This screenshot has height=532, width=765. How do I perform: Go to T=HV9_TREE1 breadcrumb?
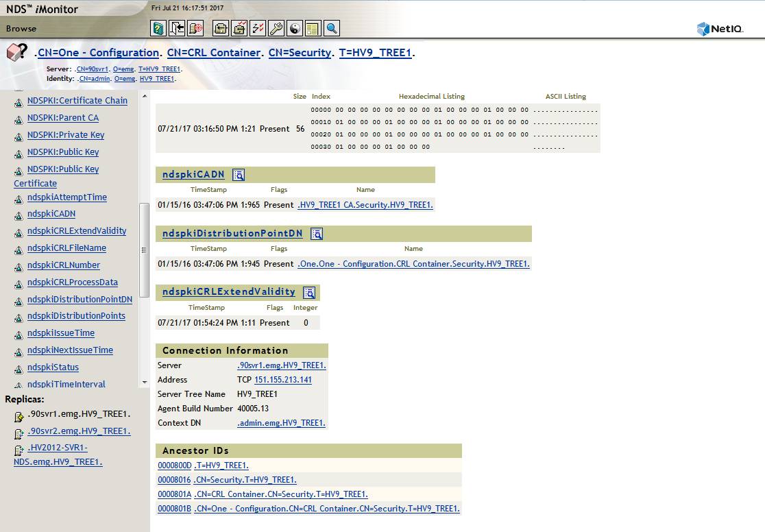[x=375, y=53]
